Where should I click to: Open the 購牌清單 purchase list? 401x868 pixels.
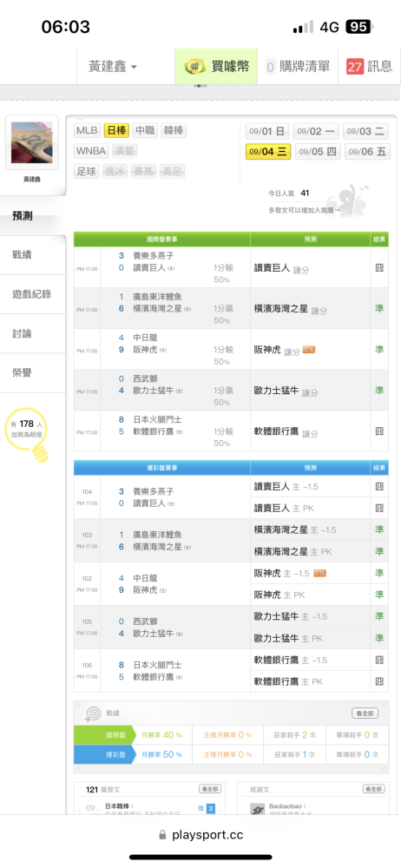(x=298, y=67)
